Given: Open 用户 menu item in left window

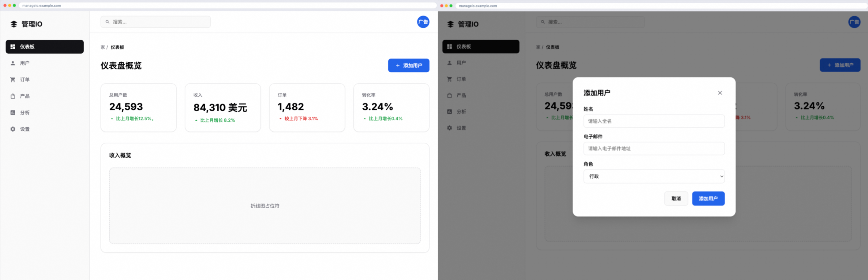Looking at the screenshot, I should pos(44,63).
